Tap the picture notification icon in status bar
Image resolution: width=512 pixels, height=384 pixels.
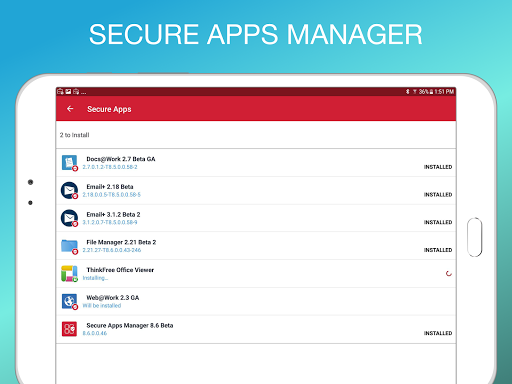(x=68, y=91)
